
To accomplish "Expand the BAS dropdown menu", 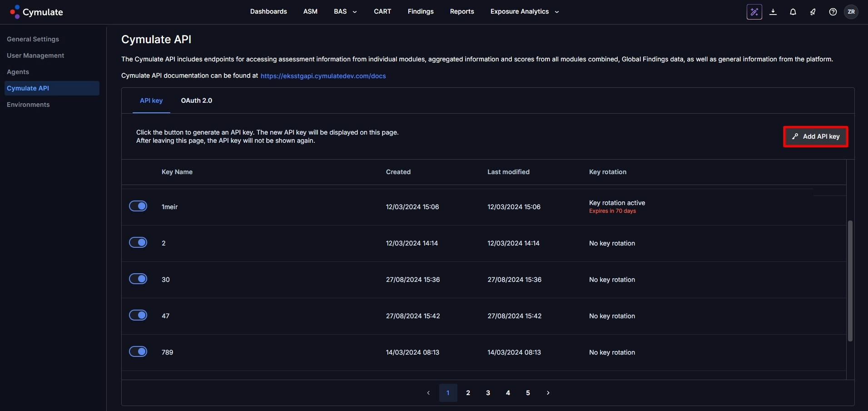I will tap(345, 12).
